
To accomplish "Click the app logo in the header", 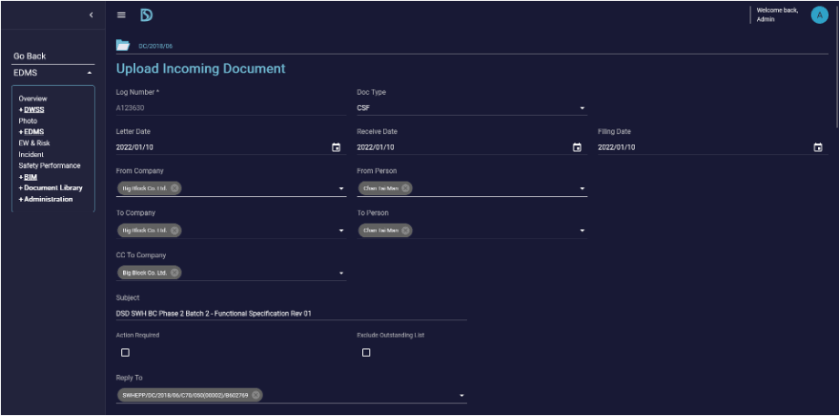I will (146, 15).
